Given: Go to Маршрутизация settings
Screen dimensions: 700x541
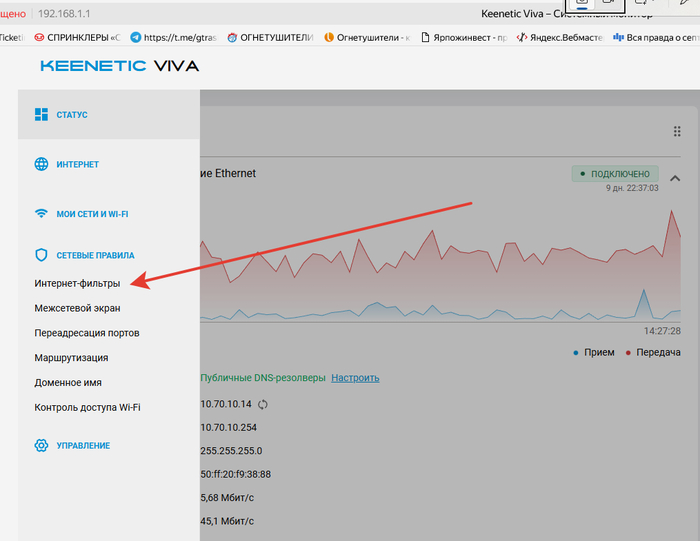Looking at the screenshot, I should [71, 358].
